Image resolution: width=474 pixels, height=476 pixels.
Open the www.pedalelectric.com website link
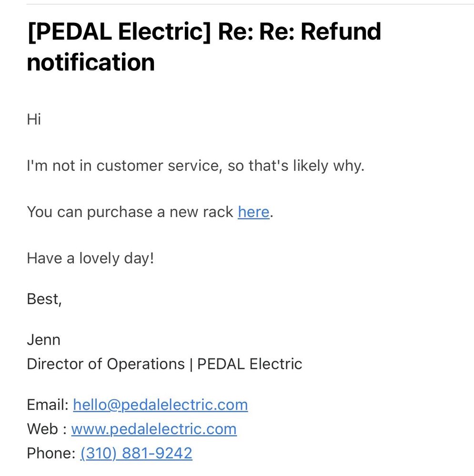pos(154,429)
